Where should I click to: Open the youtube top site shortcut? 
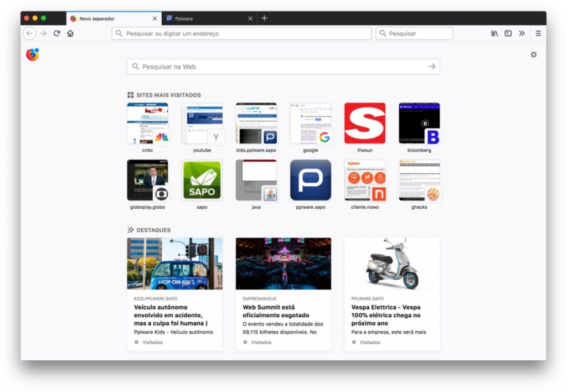(x=202, y=125)
